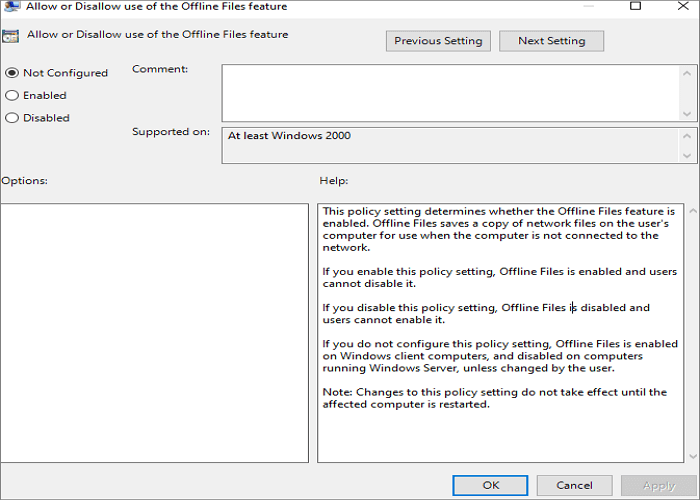The width and height of the screenshot is (700, 500).
Task: Confirm with the OK button
Action: 490,485
